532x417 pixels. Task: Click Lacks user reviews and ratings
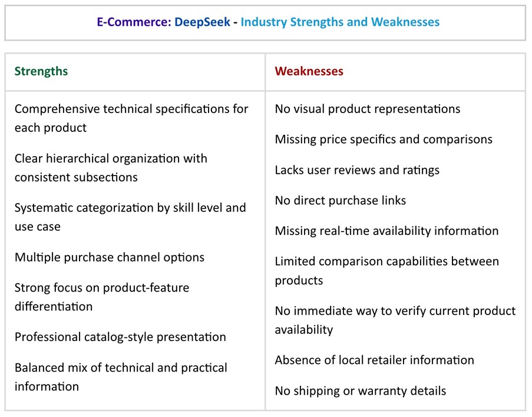click(357, 170)
